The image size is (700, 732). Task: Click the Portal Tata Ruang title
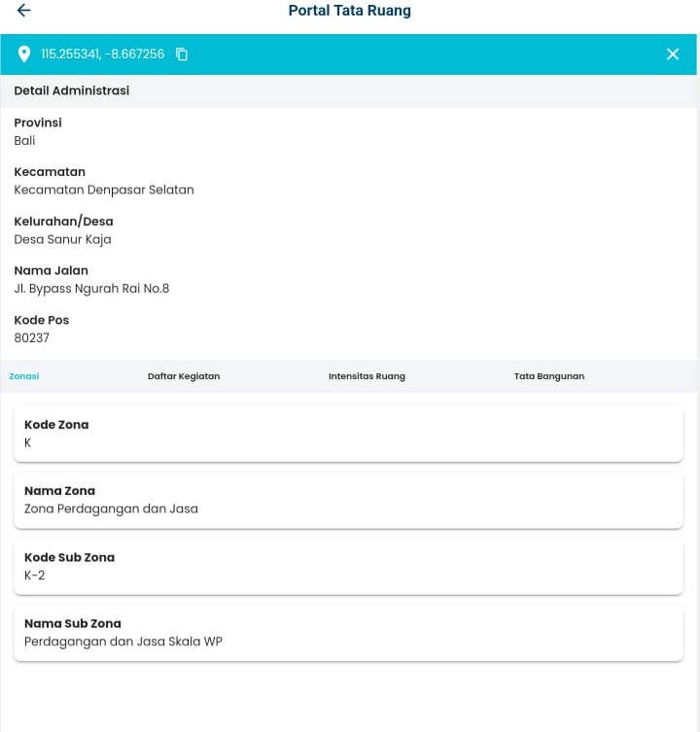click(350, 11)
